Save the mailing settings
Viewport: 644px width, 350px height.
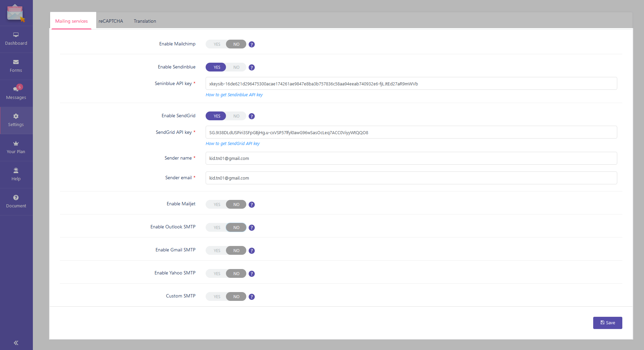(607, 323)
